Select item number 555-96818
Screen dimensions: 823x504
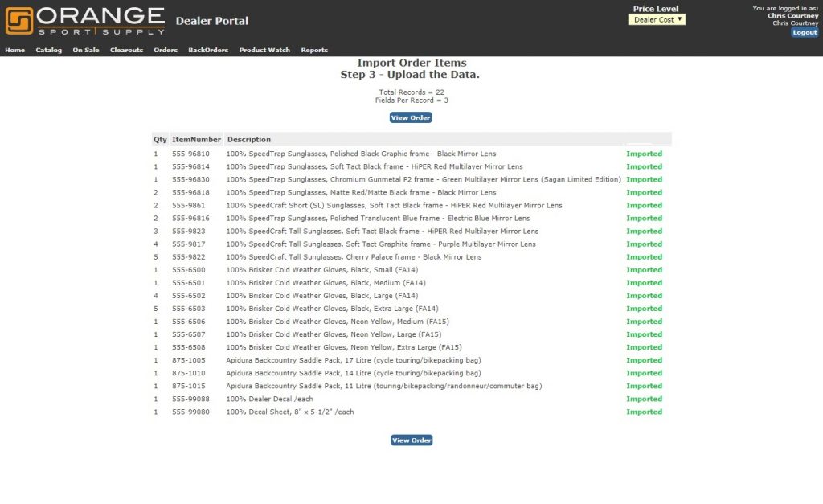click(x=190, y=193)
